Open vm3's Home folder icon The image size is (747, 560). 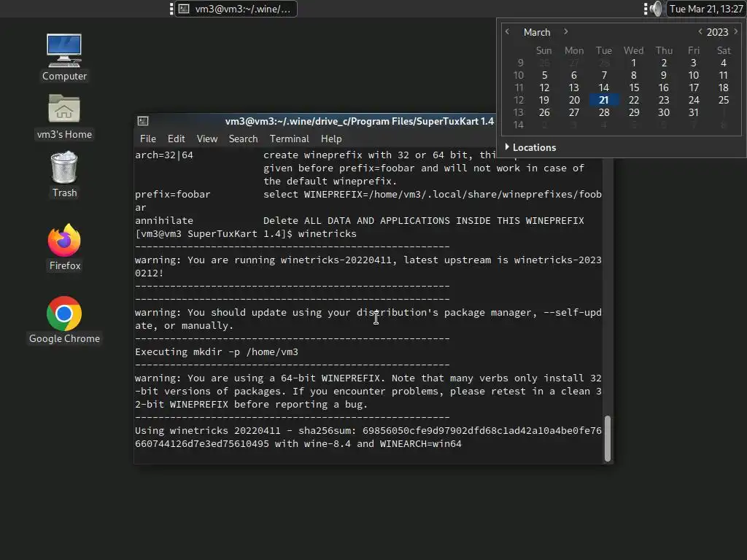click(x=64, y=116)
